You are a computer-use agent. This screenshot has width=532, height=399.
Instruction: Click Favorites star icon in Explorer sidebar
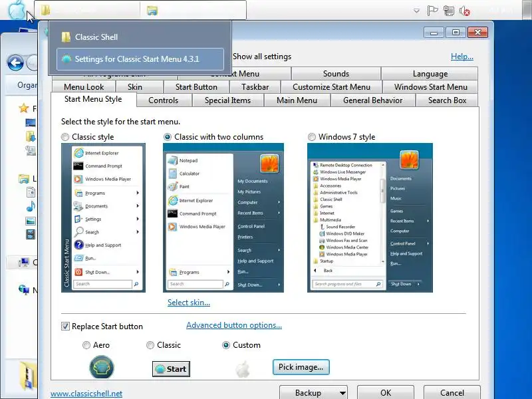pos(24,108)
